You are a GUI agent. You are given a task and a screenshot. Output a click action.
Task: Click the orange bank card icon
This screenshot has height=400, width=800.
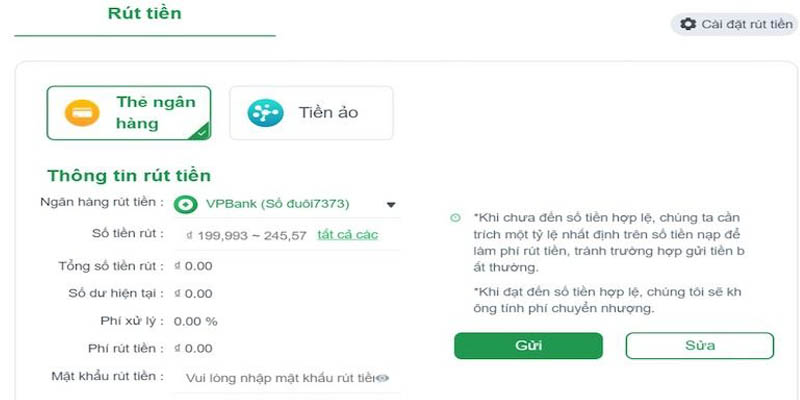(82, 112)
